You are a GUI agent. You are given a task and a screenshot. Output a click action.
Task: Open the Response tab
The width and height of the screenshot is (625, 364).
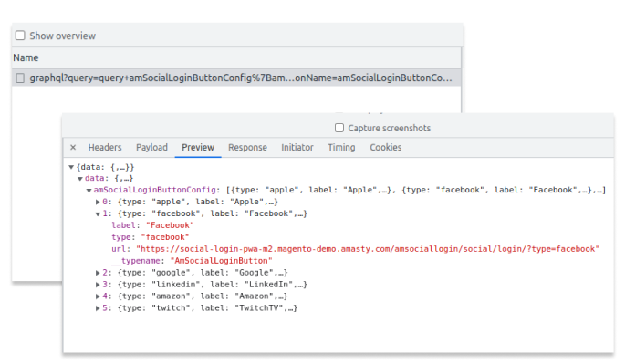[x=247, y=147]
